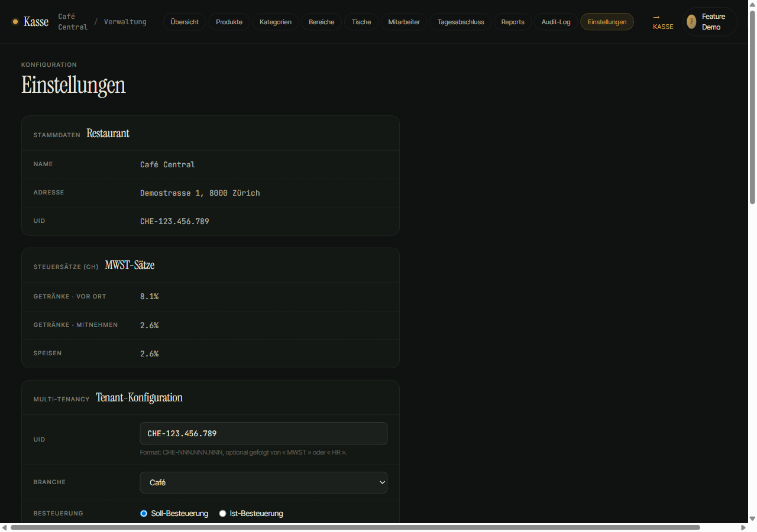Switch to the Reports tab

click(513, 22)
